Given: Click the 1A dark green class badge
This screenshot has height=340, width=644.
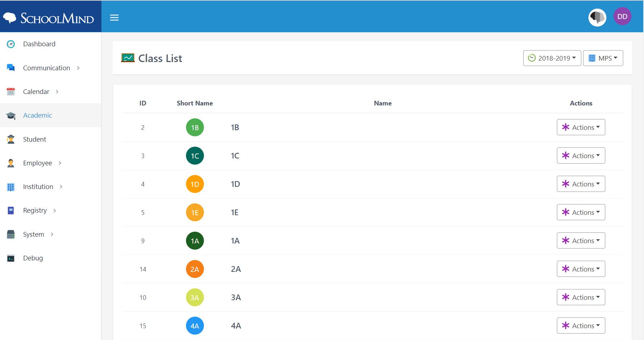Looking at the screenshot, I should [x=195, y=241].
